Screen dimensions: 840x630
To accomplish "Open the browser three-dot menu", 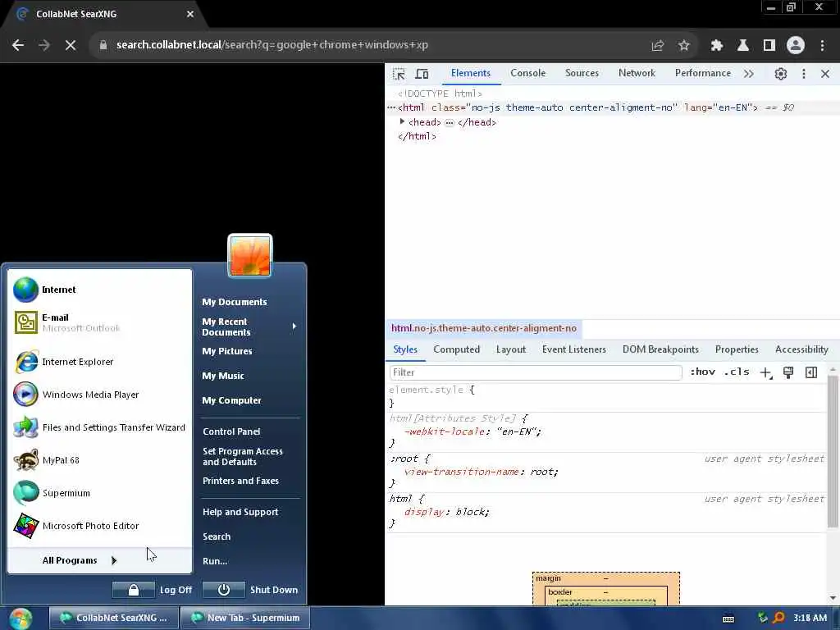I will (822, 46).
